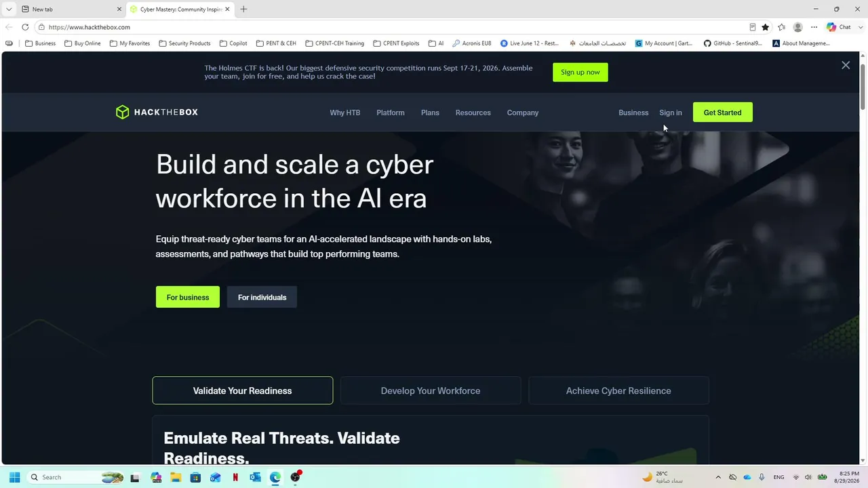Screen dimensions: 868x488
Task: Open Copilot Chat in the browser toolbar
Action: pyautogui.click(x=839, y=27)
